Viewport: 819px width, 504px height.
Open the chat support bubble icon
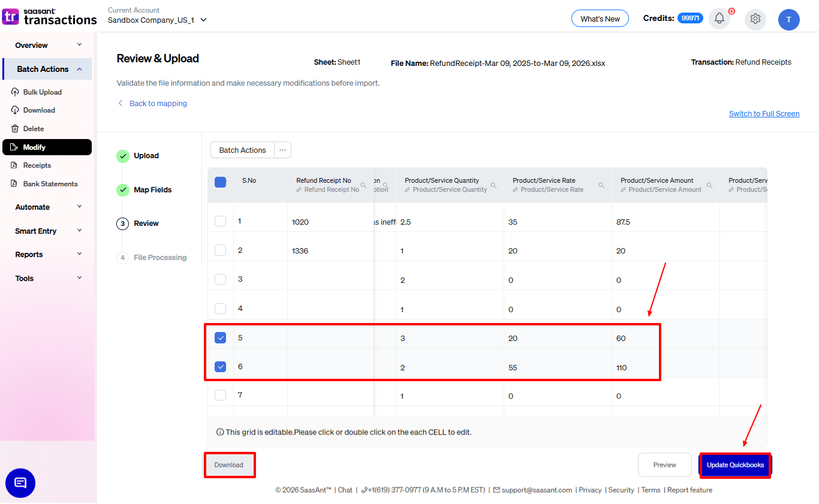[x=20, y=483]
